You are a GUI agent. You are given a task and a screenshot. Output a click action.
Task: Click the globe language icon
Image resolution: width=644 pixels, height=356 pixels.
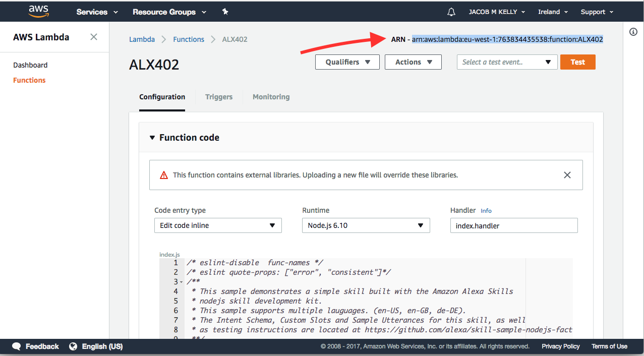73,346
